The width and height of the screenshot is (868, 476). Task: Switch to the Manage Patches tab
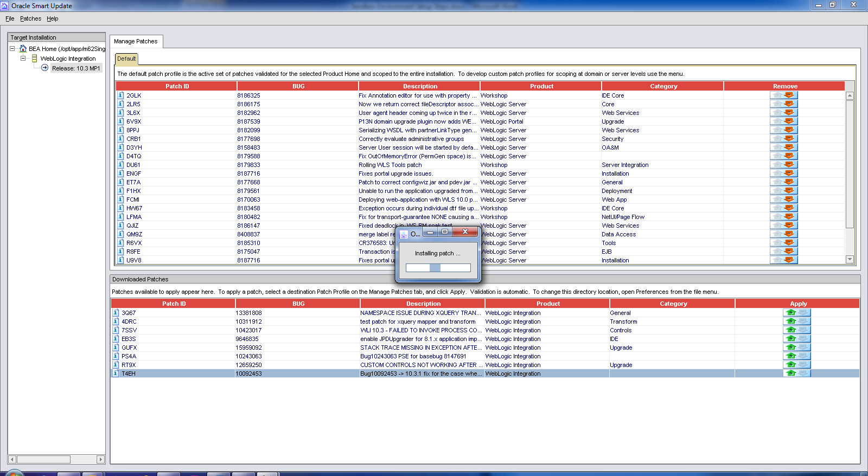click(x=136, y=41)
